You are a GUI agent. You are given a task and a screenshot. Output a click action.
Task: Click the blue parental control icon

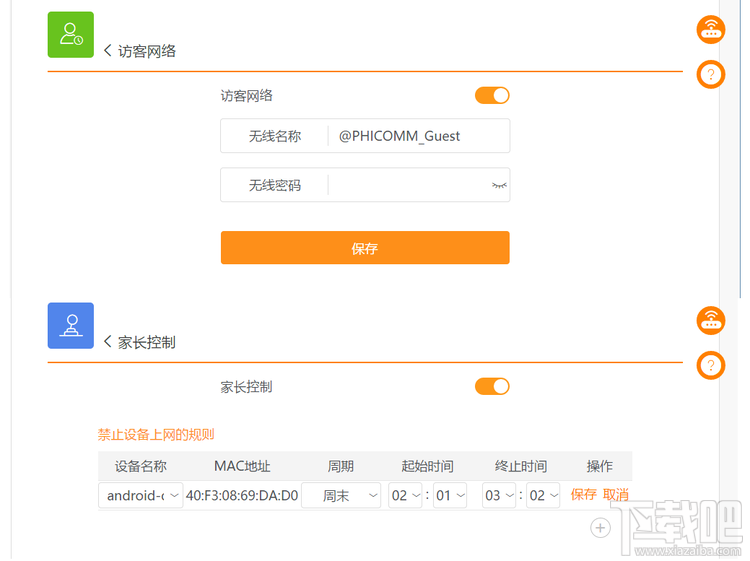pyautogui.click(x=71, y=326)
